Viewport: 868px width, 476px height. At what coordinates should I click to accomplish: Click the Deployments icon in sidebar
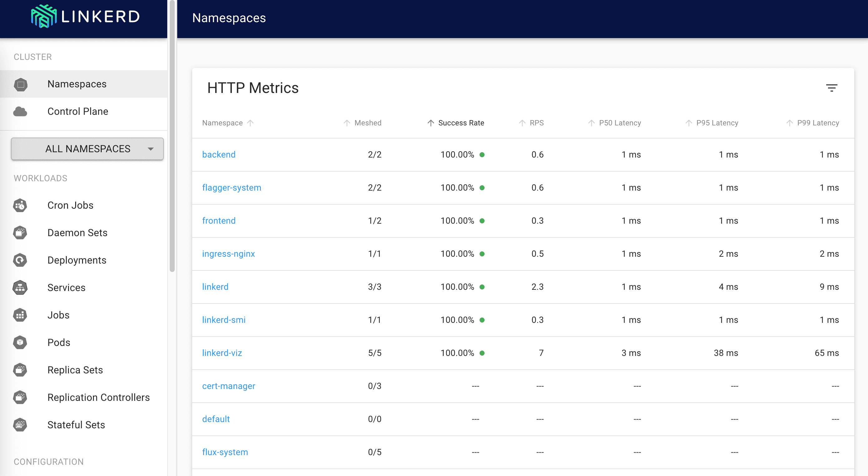pyautogui.click(x=21, y=260)
